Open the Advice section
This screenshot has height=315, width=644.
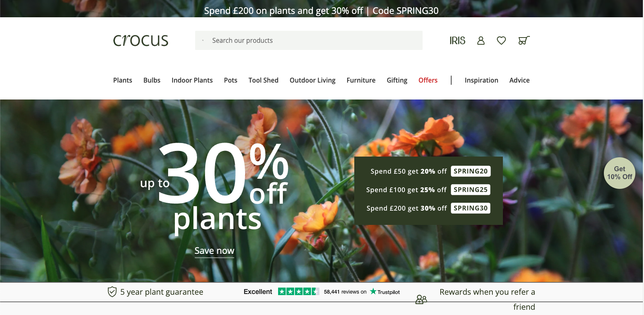click(x=519, y=80)
